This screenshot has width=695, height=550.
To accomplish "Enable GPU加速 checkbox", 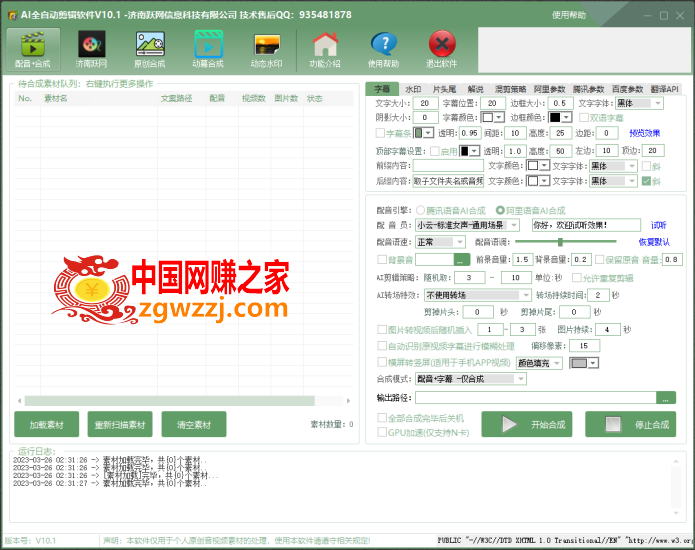I will [x=382, y=432].
